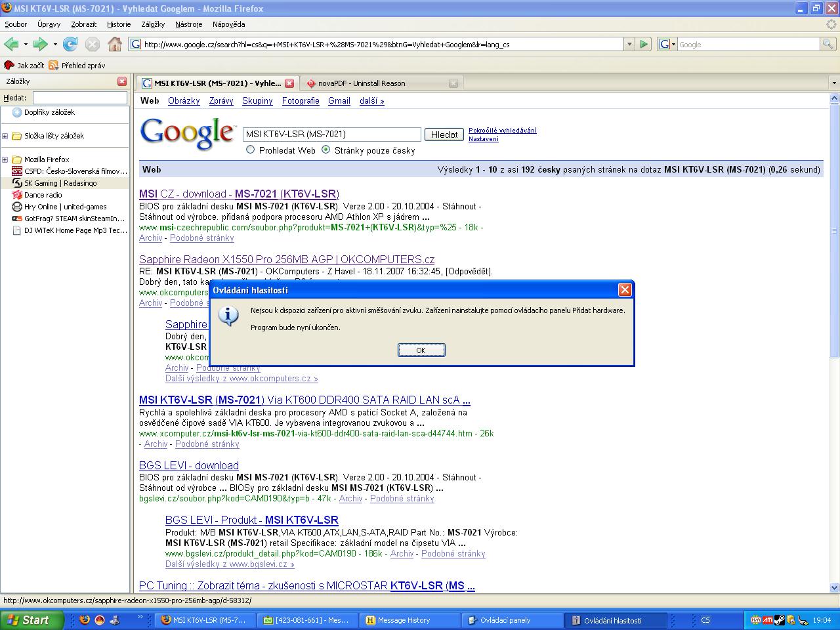840x630 pixels.
Task: Open the DJ WiTeK Home Page bookmark
Action: coord(70,230)
